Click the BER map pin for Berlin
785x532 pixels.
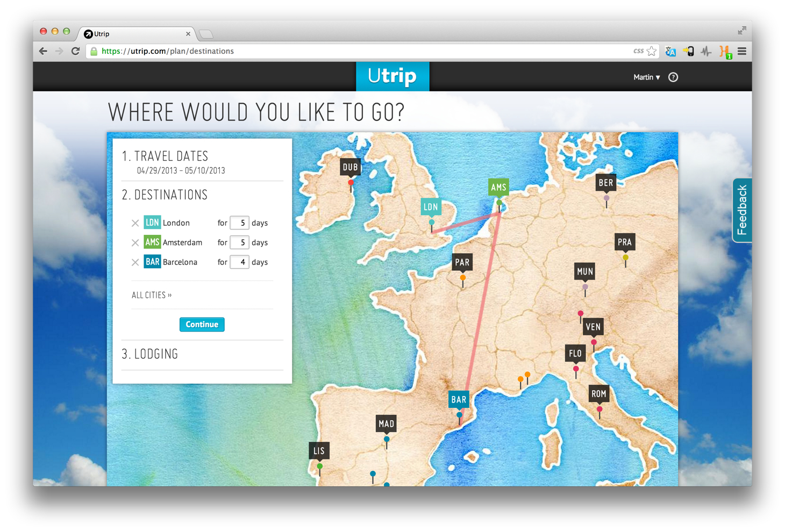[605, 183]
